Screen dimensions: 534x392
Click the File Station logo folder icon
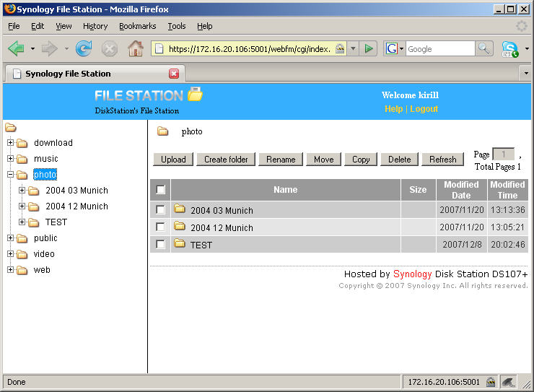pyautogui.click(x=195, y=95)
